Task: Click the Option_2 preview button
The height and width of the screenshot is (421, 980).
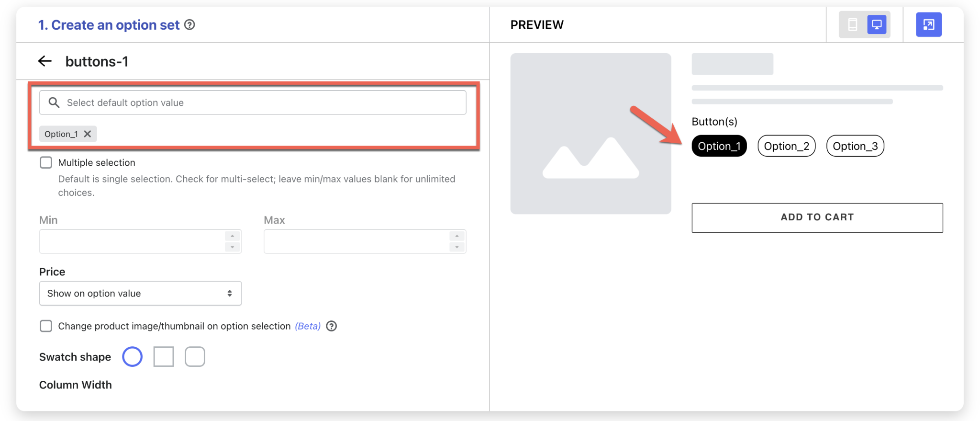Action: coord(786,146)
